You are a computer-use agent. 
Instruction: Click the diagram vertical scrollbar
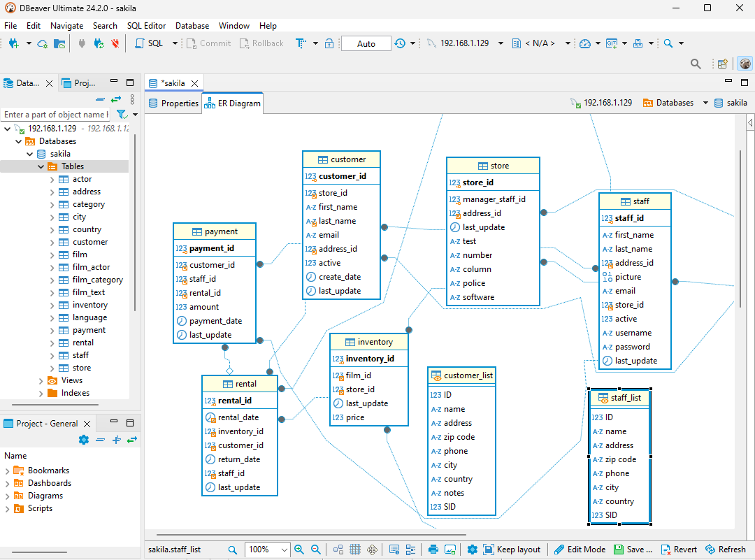point(741,229)
